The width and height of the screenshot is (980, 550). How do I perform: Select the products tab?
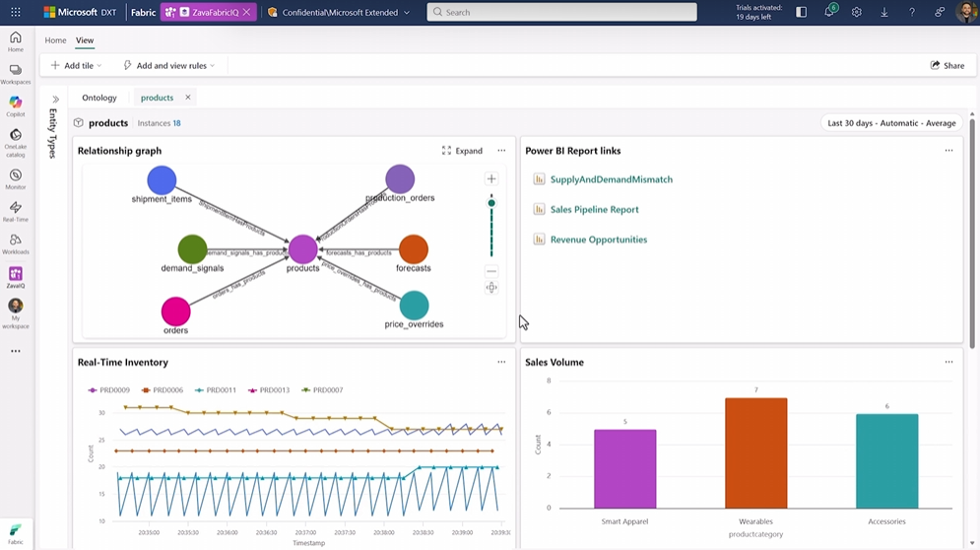tap(157, 98)
